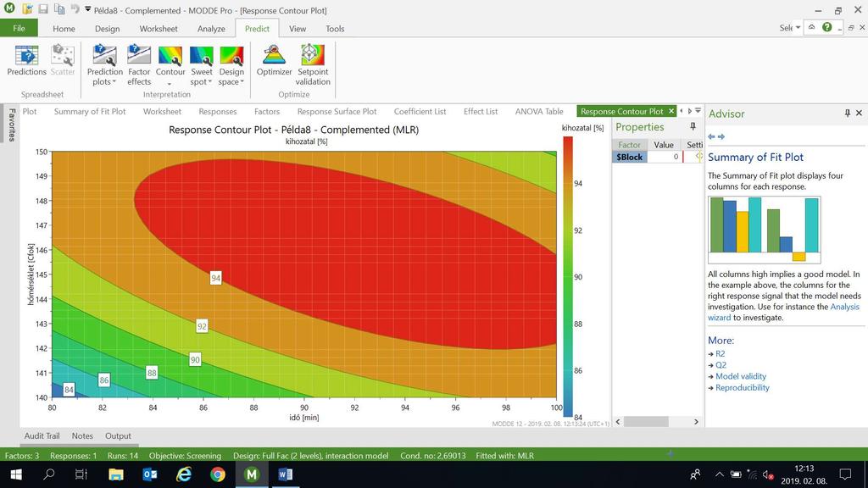This screenshot has width=868, height=488.
Task: Click the undo arrow in quick access toolbar
Action: [75, 9]
